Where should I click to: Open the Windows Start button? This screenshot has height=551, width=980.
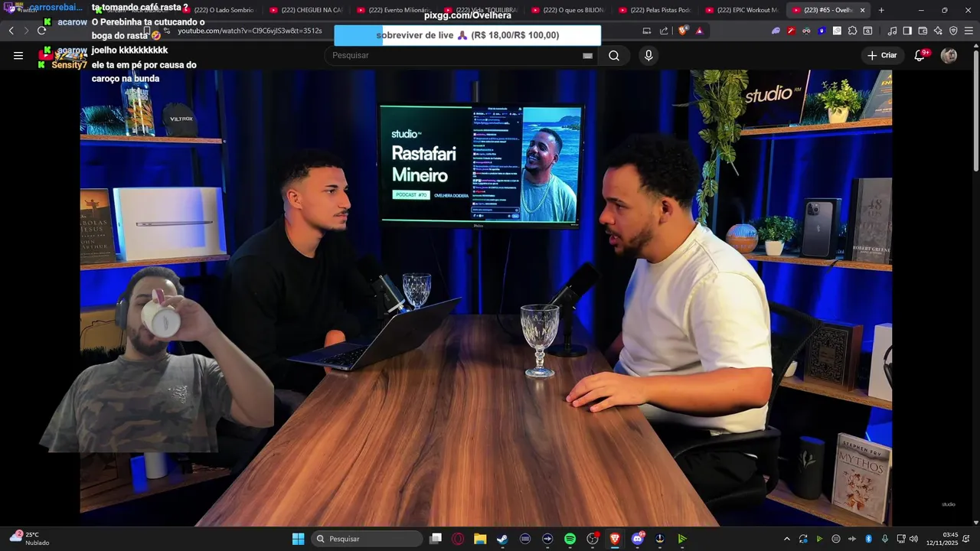pos(299,539)
